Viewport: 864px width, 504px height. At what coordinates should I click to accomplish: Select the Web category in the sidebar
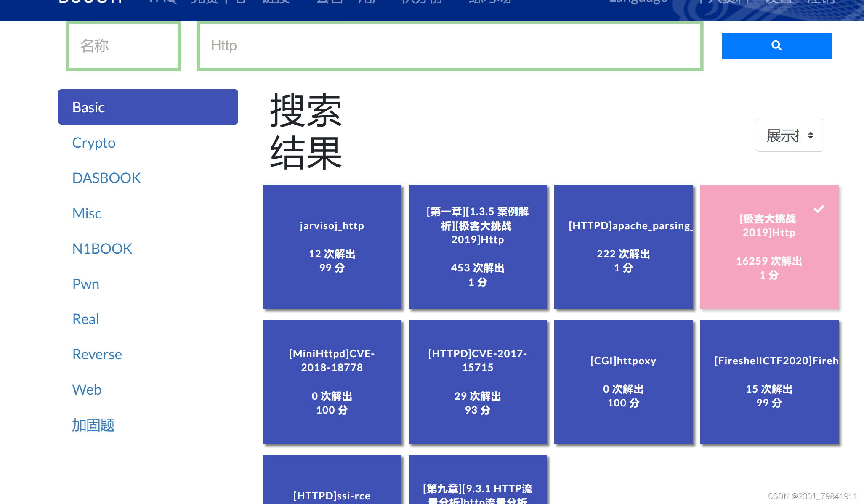point(87,390)
